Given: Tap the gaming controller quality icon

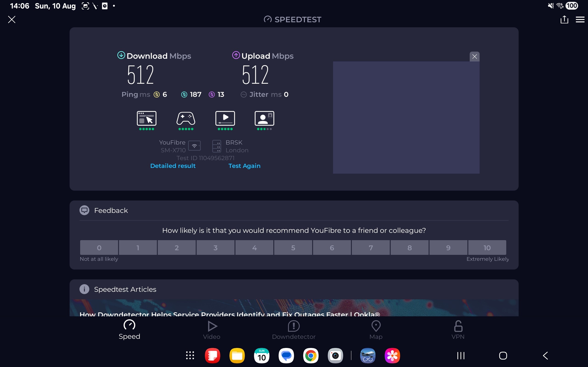Looking at the screenshot, I should [x=186, y=118].
